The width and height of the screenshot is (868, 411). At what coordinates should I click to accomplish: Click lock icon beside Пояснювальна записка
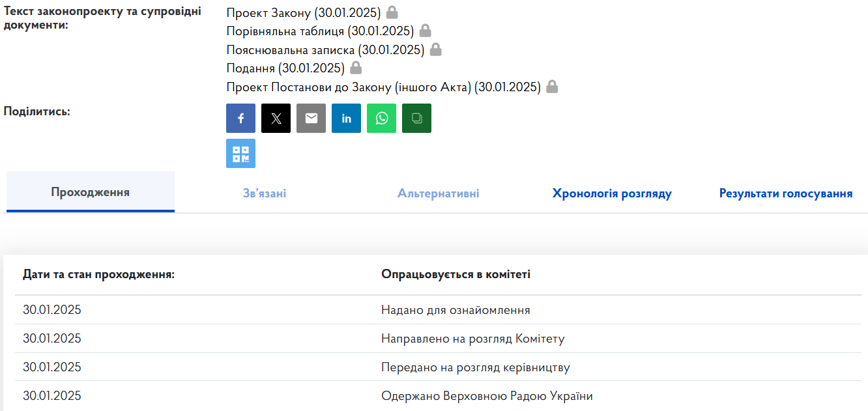pyautogui.click(x=435, y=50)
